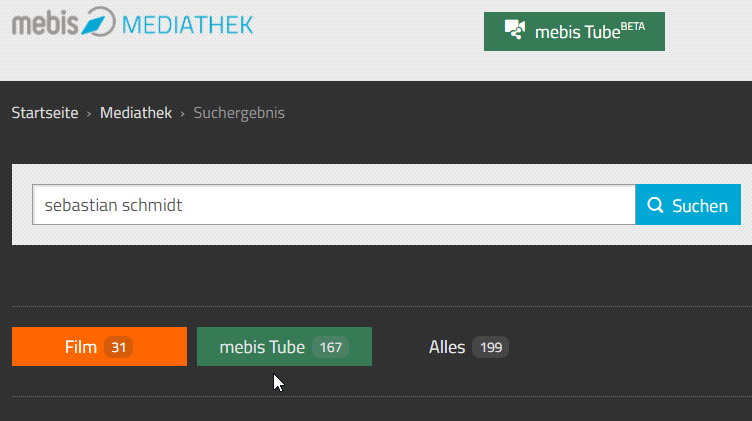Navigate to Mediathek breadcrumb link

[x=136, y=113]
